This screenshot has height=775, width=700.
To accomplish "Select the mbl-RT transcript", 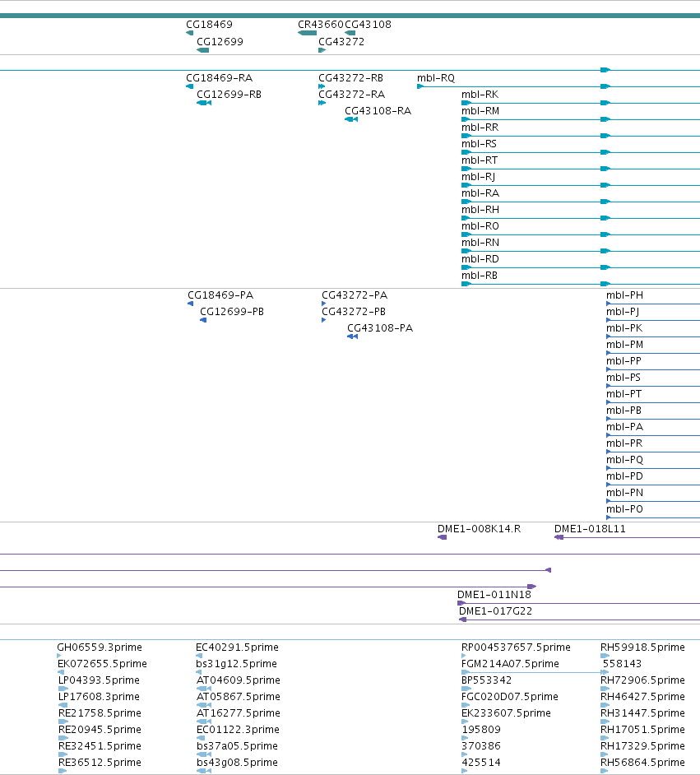I will click(480, 160).
